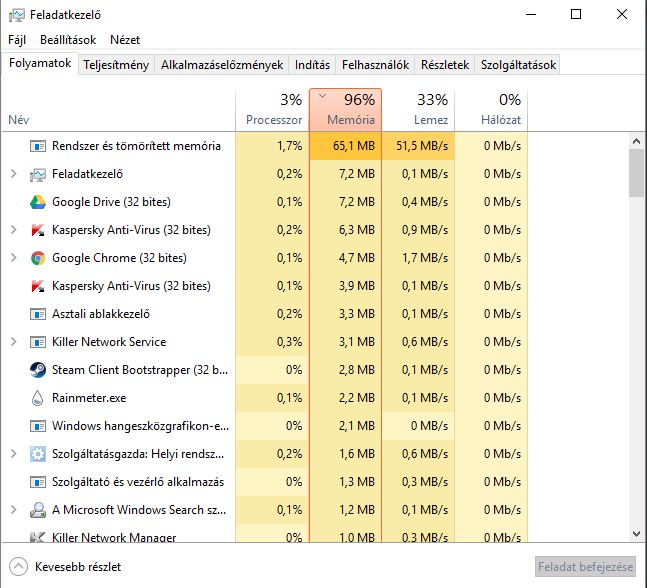The height and width of the screenshot is (588, 647).
Task: Click the Google Drive process icon
Action: click(38, 202)
